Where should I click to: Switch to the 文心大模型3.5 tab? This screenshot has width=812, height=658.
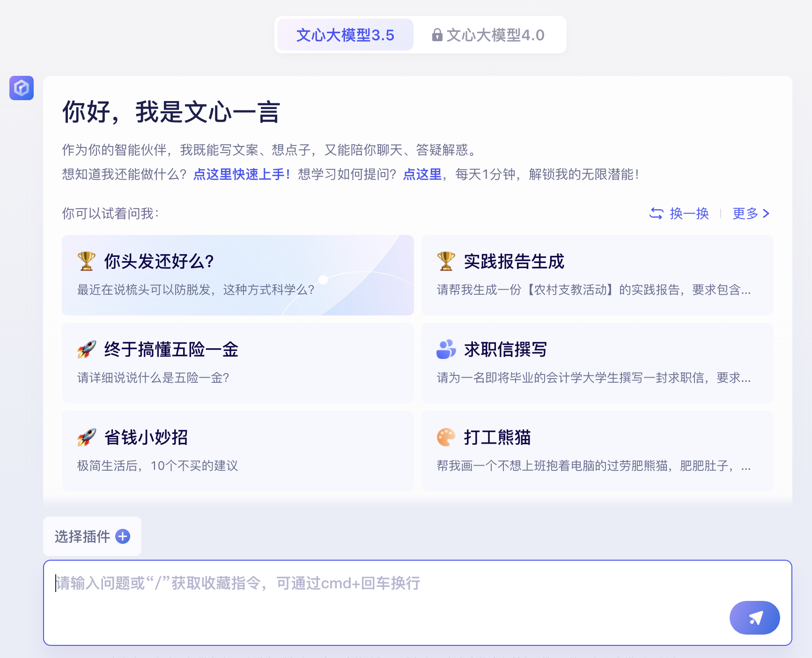345,35
